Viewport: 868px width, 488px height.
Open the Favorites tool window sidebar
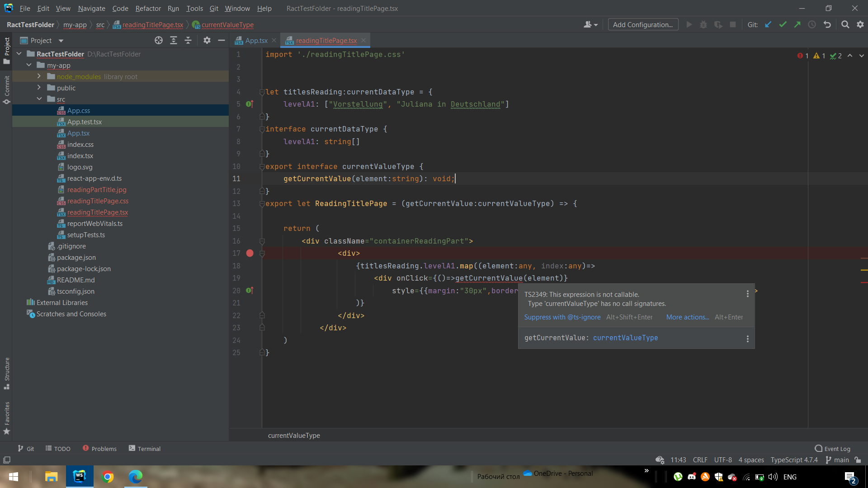click(7, 418)
